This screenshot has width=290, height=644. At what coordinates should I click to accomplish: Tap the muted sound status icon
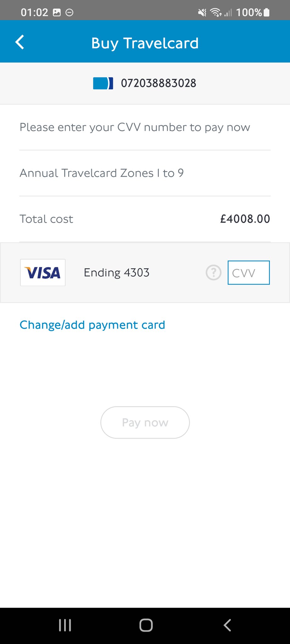coord(202,13)
